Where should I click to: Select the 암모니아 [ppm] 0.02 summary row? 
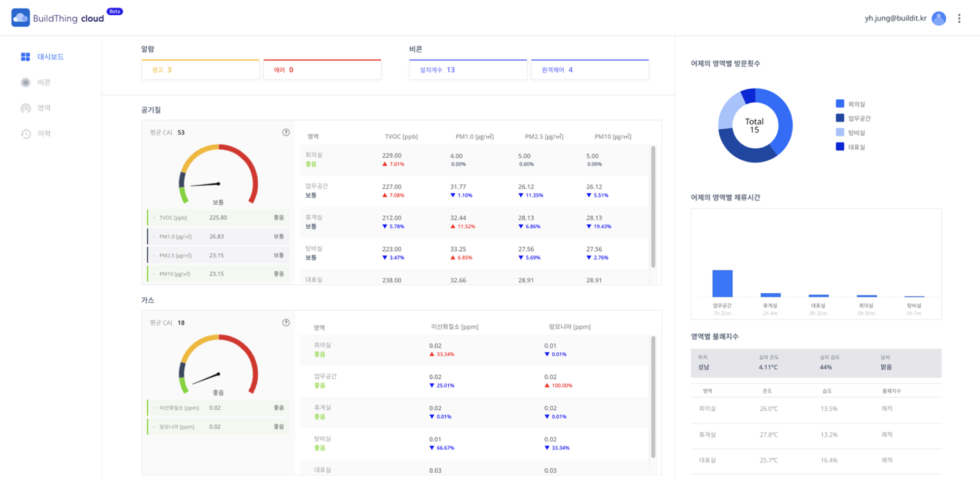(218, 427)
